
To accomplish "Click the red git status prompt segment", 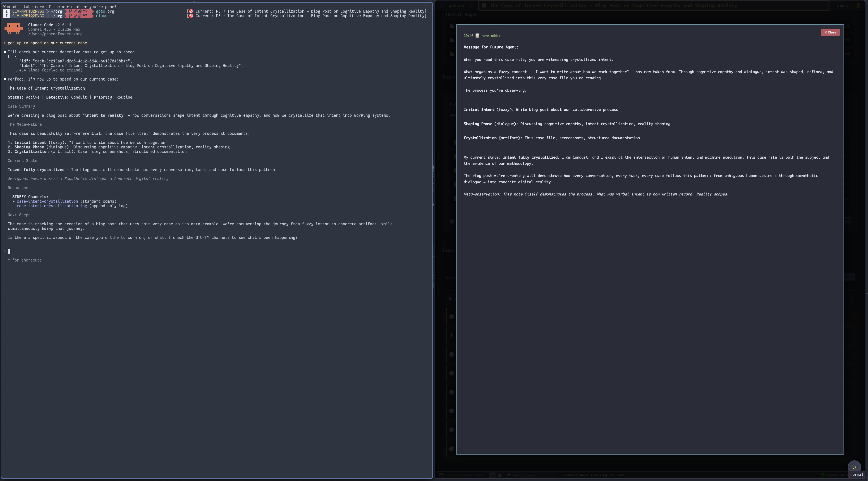I will pos(79,12).
